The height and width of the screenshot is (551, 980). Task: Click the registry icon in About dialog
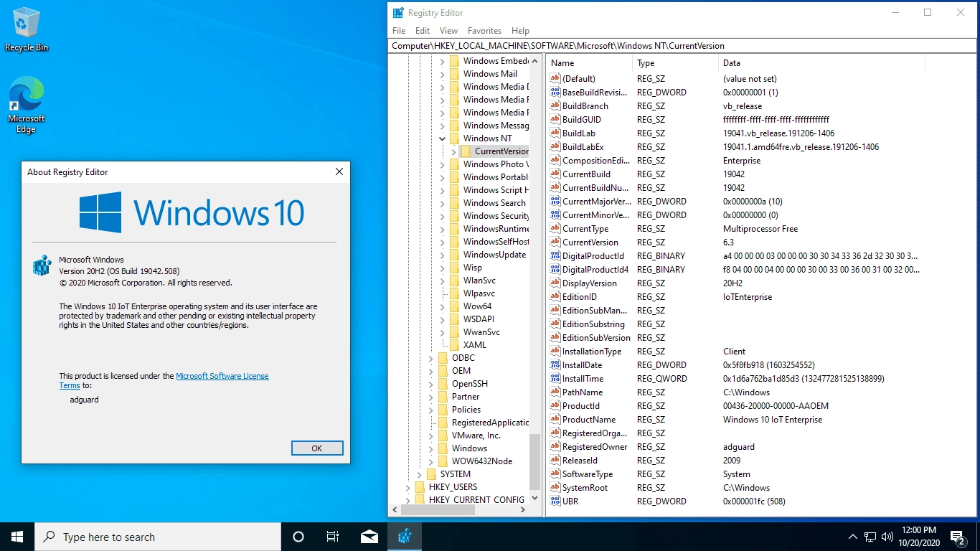point(42,265)
